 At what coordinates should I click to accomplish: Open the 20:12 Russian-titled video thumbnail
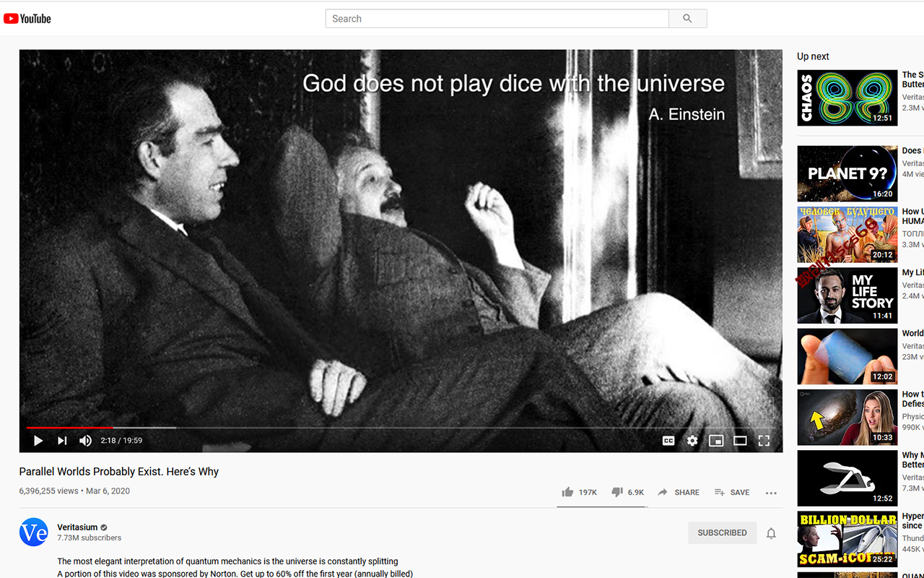pos(847,235)
